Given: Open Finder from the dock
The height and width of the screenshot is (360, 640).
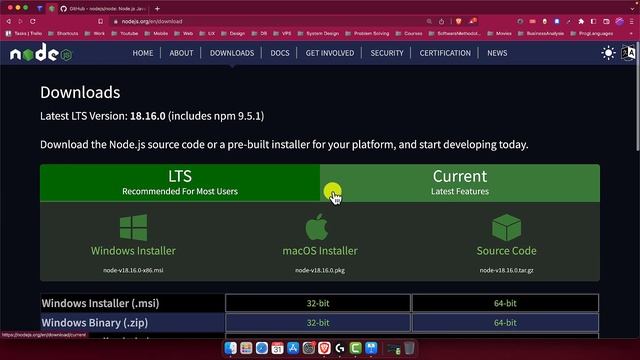Looking at the screenshot, I should pyautogui.click(x=231, y=348).
